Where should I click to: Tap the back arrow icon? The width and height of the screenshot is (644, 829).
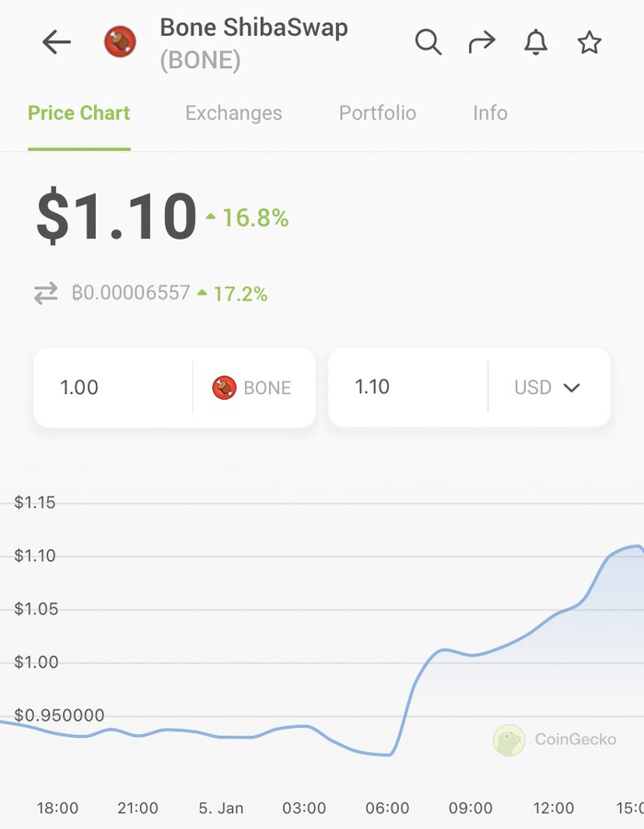(x=56, y=42)
